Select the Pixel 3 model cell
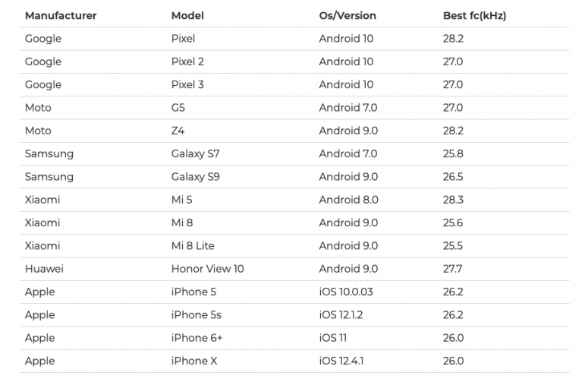This screenshot has width=588, height=385. (x=187, y=84)
